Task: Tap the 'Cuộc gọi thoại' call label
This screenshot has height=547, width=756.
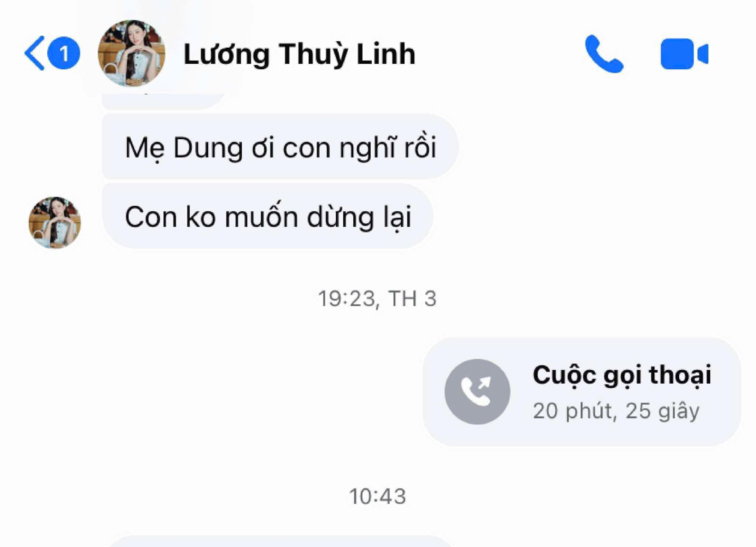Action: 622,375
